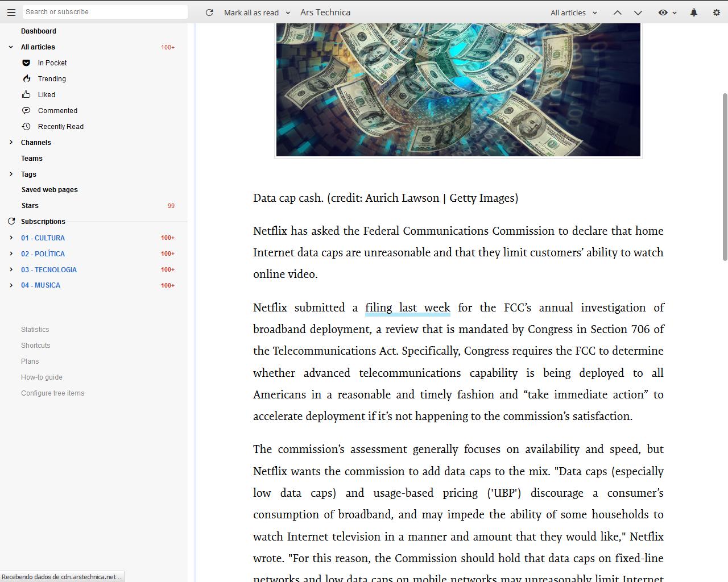This screenshot has height=582, width=728.
Task: Open the Plans link
Action: (x=30, y=361)
